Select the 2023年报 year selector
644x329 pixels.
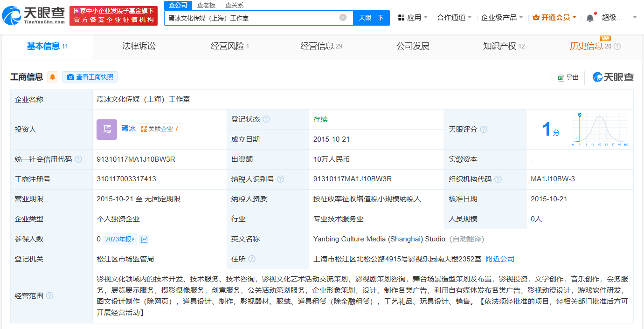coord(120,240)
